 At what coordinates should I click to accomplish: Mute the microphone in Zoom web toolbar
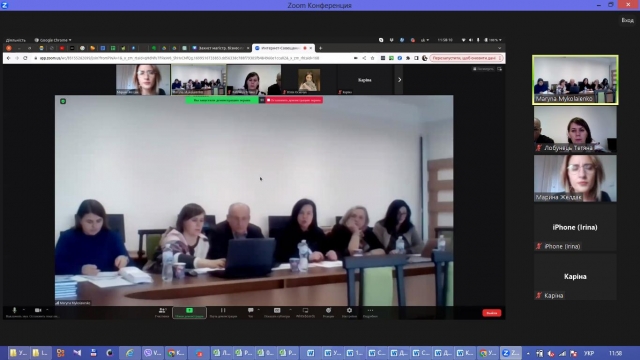(14, 311)
